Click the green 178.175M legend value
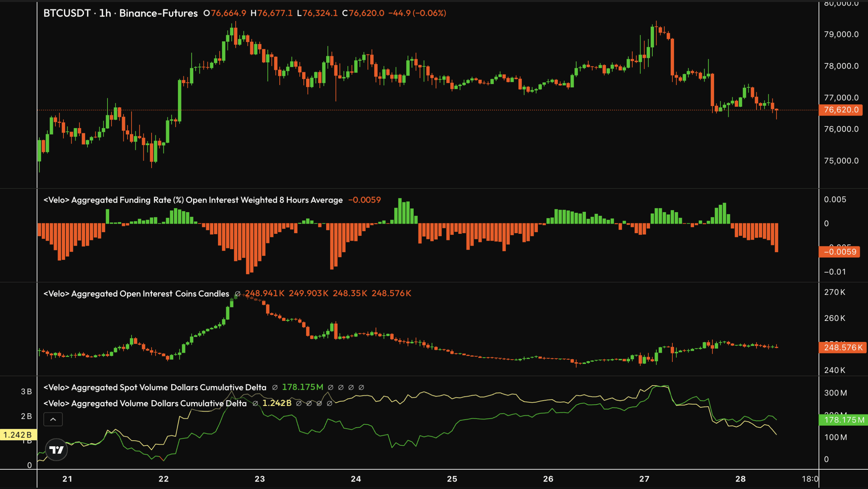 tap(302, 387)
